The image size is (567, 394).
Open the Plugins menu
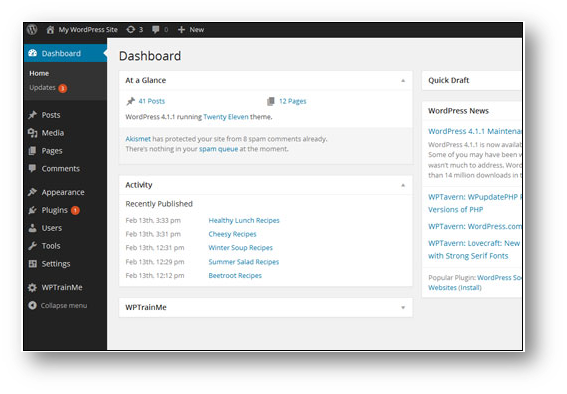click(55, 210)
